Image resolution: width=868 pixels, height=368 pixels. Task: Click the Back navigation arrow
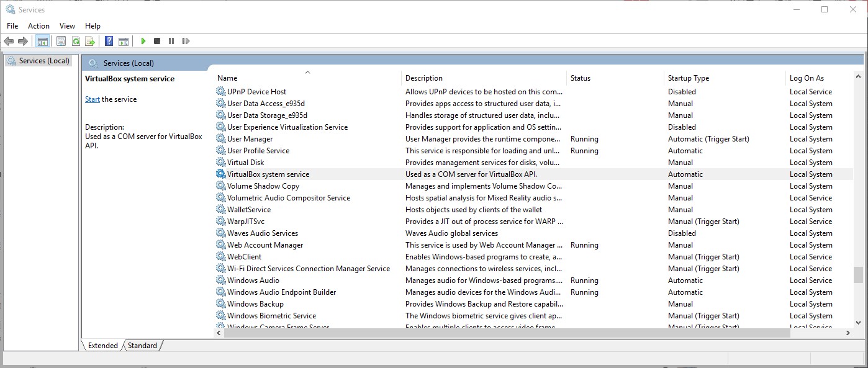9,41
